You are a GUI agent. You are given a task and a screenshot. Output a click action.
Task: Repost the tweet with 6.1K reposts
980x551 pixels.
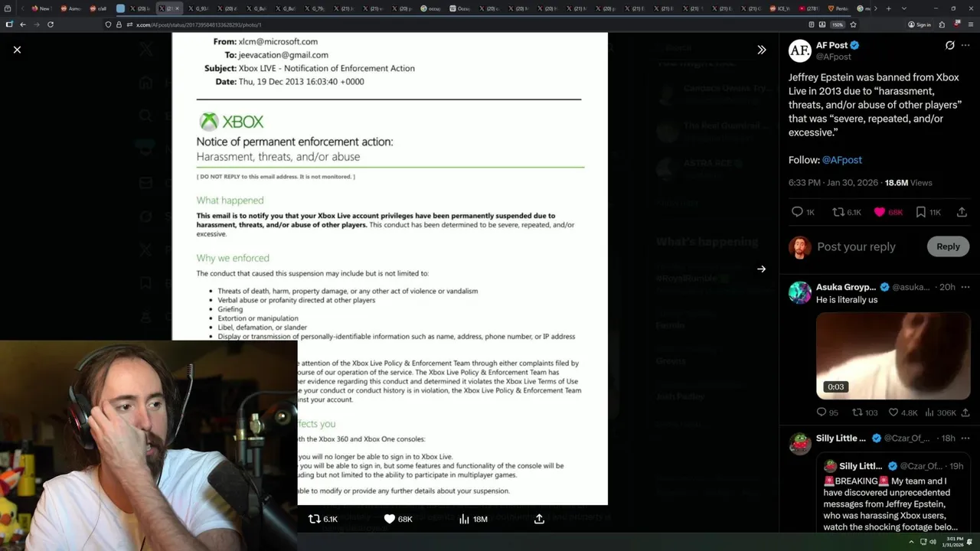(847, 212)
